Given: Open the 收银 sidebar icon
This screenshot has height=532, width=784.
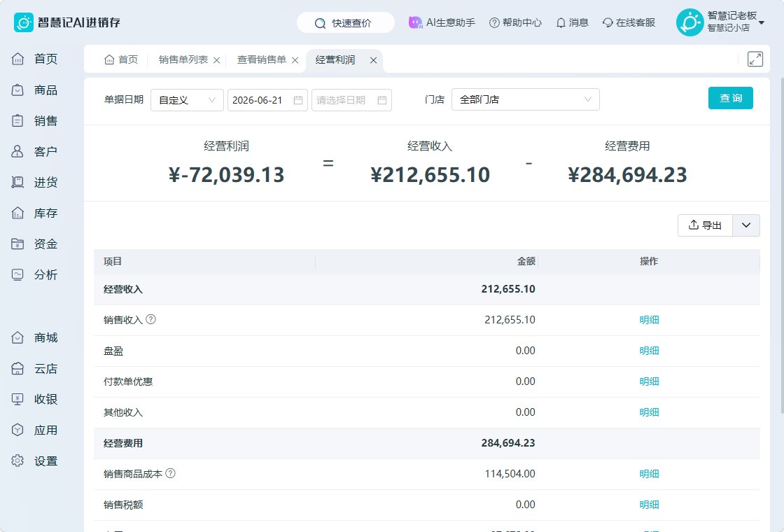Looking at the screenshot, I should (17, 399).
